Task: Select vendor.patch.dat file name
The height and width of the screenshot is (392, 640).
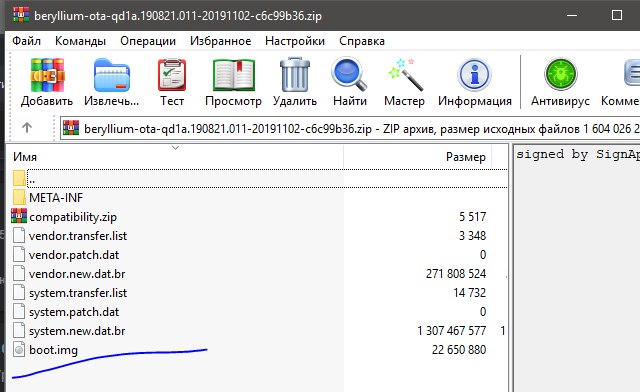Action: [x=74, y=255]
